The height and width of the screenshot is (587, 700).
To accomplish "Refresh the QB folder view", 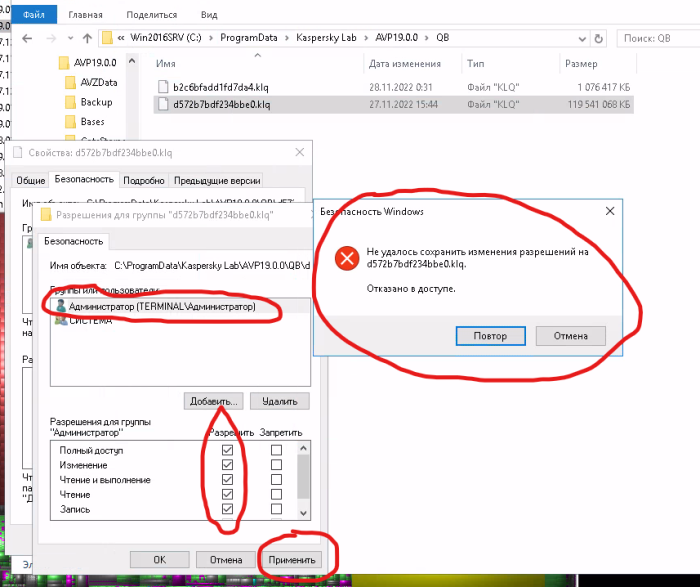I will coord(599,38).
